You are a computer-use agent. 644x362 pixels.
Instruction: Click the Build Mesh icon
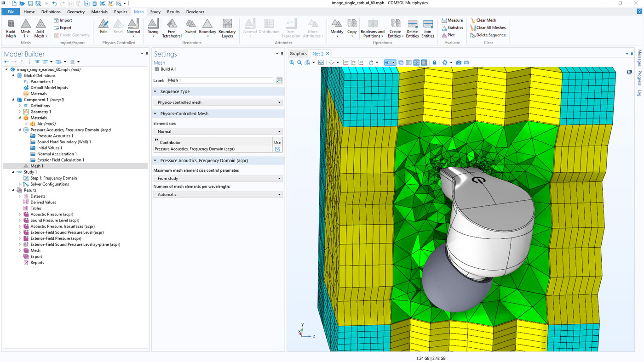click(11, 28)
